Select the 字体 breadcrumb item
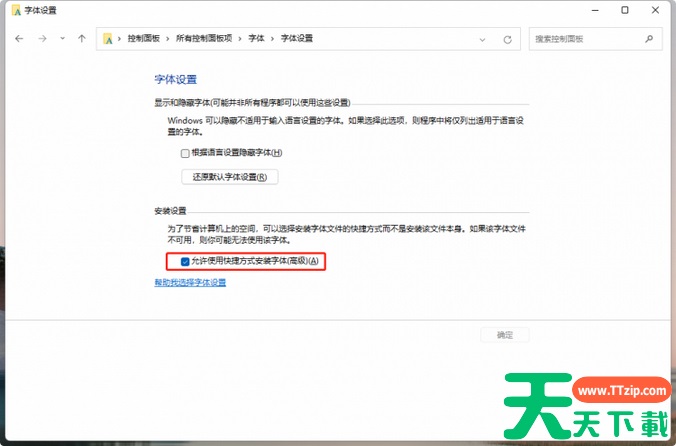Image resolution: width=676 pixels, height=446 pixels. tap(257, 38)
